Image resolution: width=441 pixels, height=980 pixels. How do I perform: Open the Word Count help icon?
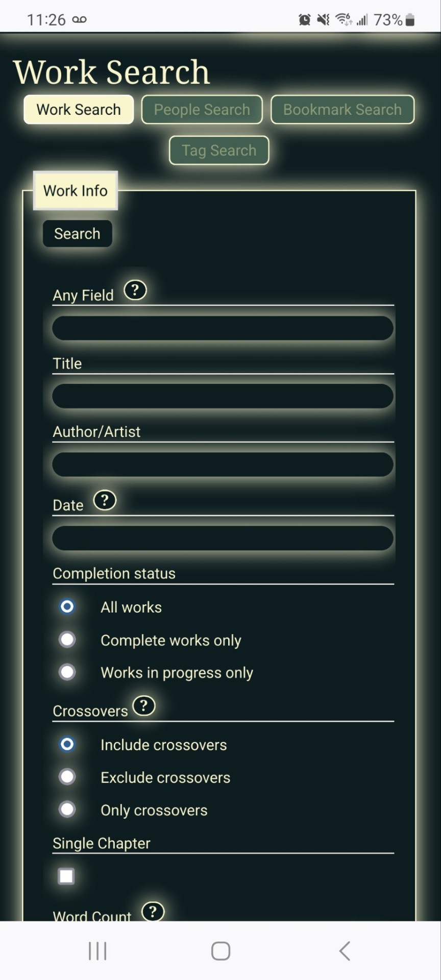click(x=153, y=912)
